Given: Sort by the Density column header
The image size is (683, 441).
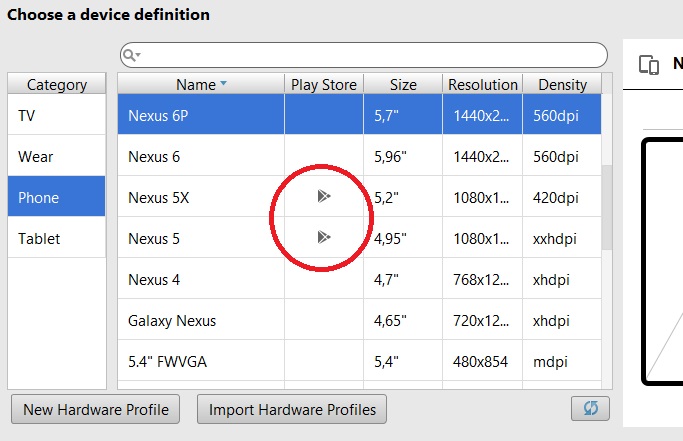Looking at the screenshot, I should [x=562, y=85].
